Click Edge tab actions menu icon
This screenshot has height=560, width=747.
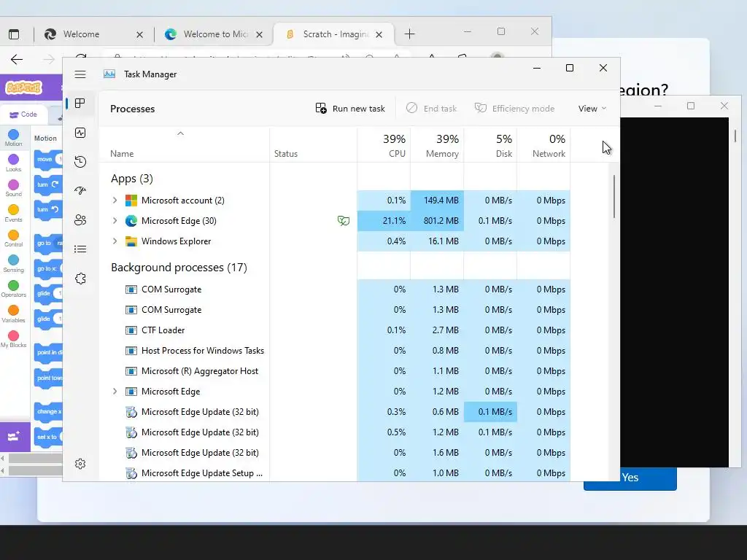pos(14,34)
